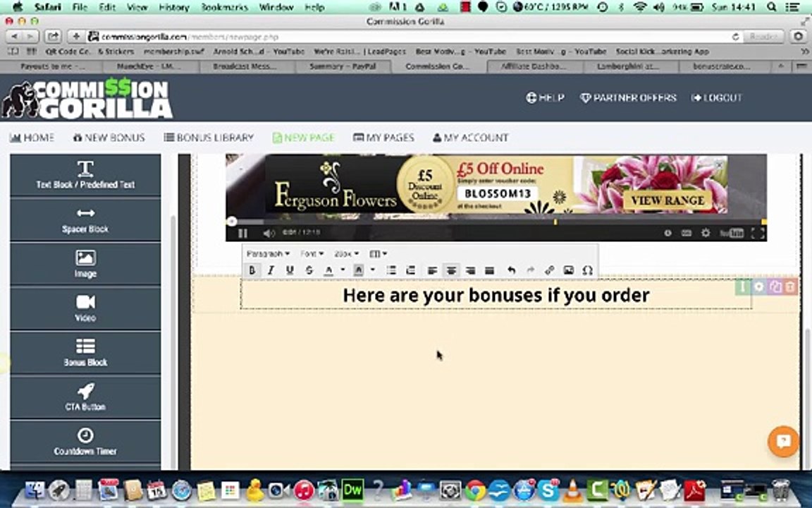Image resolution: width=812 pixels, height=508 pixels.
Task: Open block settings gear icon
Action: pos(758,286)
